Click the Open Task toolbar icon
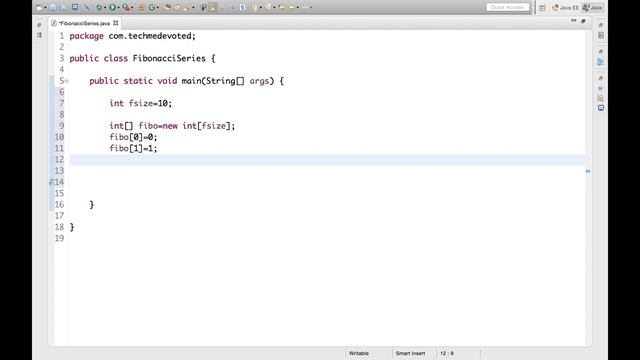This screenshot has width=640, height=360. coord(177,7)
